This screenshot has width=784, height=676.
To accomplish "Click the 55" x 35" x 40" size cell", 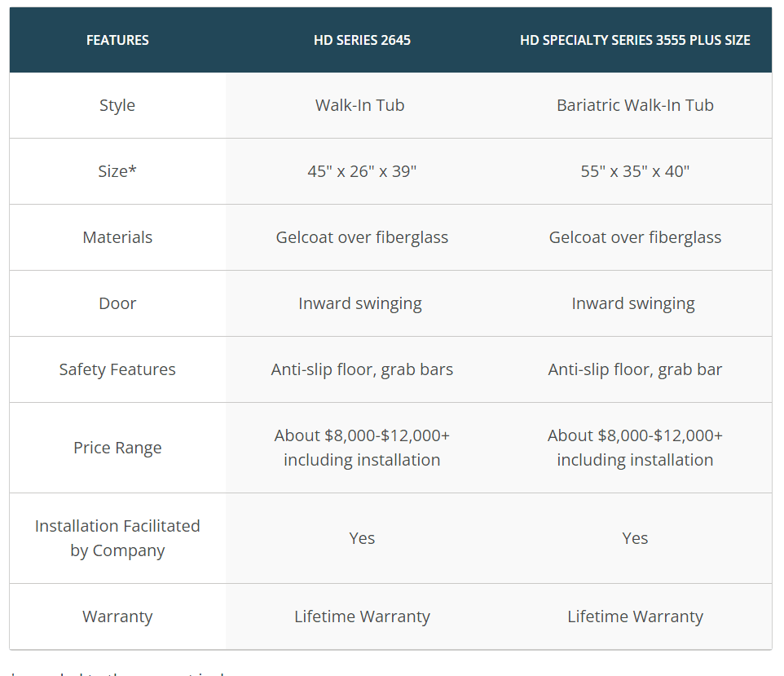I will click(635, 171).
